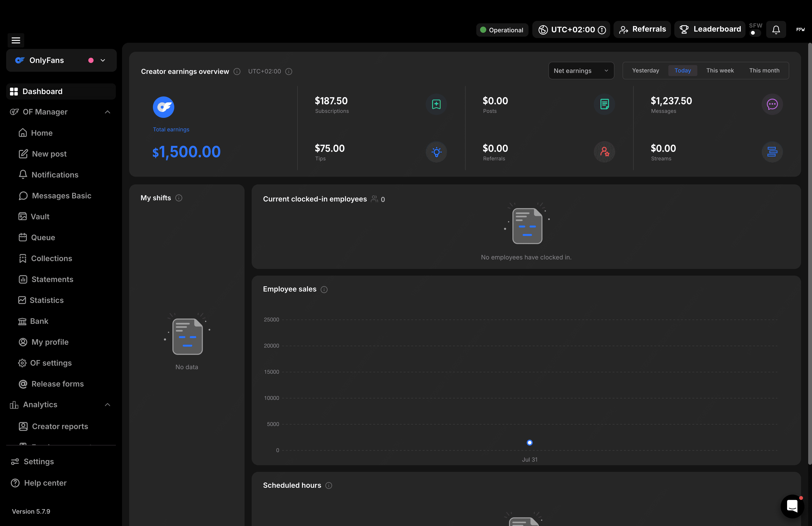Click the page vertical scrollbar
812x526 pixels.
pyautogui.click(x=810, y=253)
